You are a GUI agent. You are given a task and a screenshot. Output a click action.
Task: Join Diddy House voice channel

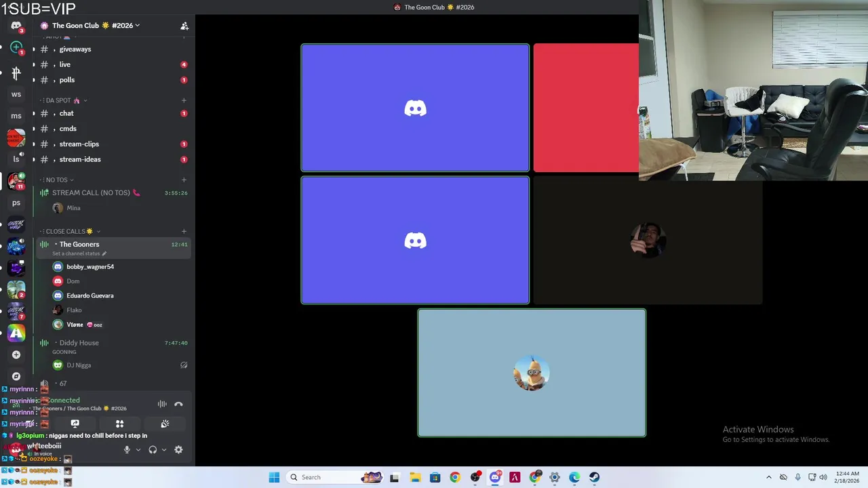point(113,346)
